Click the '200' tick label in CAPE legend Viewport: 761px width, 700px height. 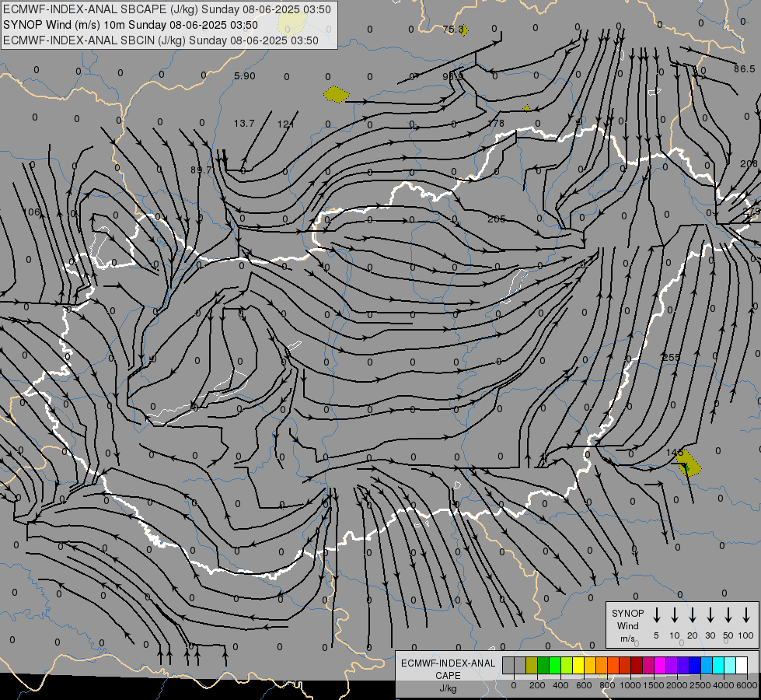(537, 685)
